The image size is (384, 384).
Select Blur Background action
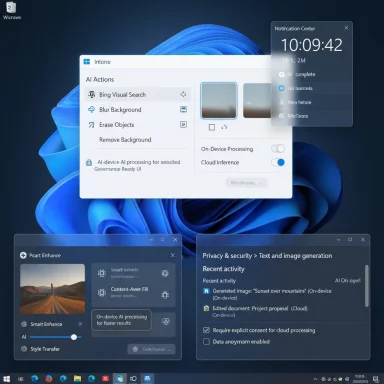click(x=138, y=110)
